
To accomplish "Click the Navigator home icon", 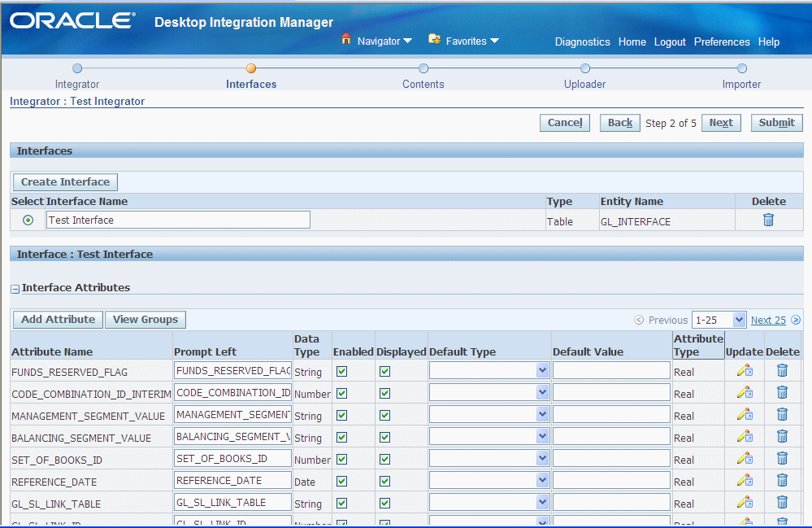I will (x=346, y=40).
